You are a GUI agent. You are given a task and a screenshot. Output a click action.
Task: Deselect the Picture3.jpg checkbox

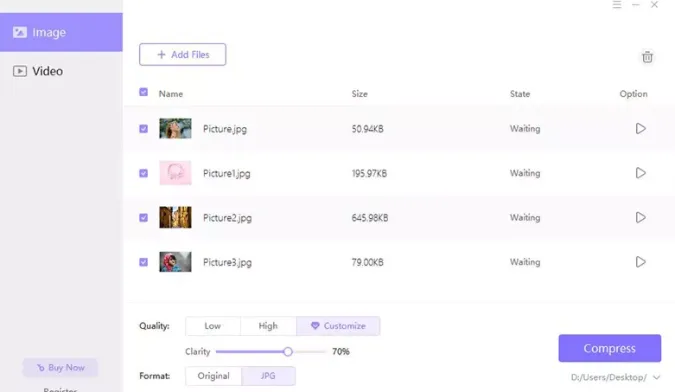click(143, 262)
